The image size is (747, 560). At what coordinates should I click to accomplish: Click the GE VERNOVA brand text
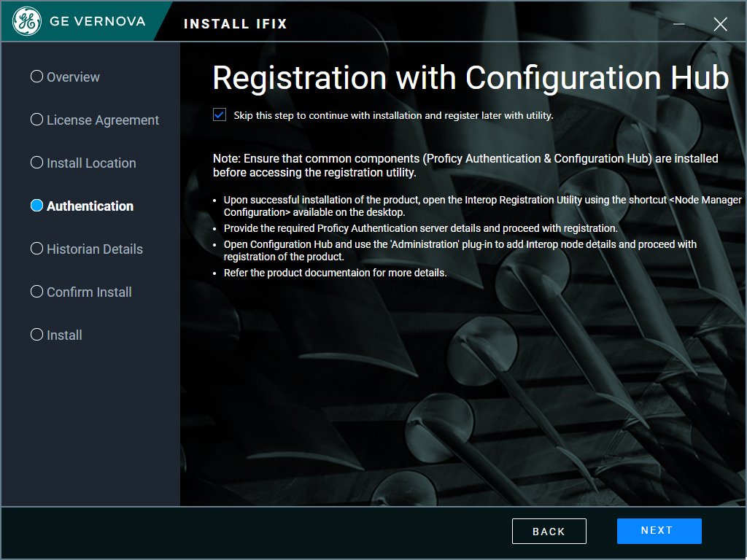[x=98, y=21]
